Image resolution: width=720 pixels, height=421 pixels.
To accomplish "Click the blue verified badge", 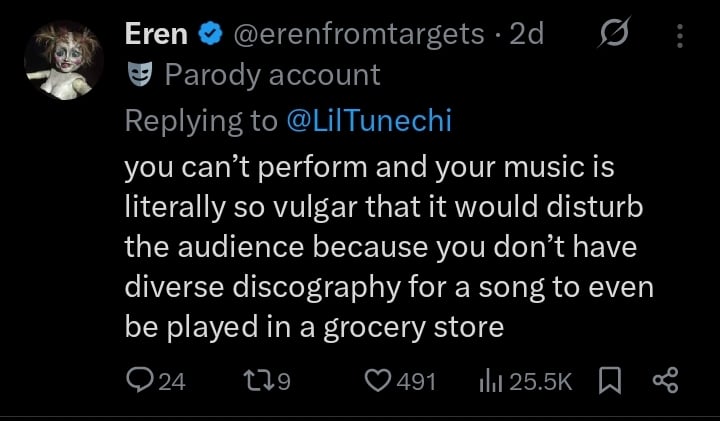I will 210,34.
